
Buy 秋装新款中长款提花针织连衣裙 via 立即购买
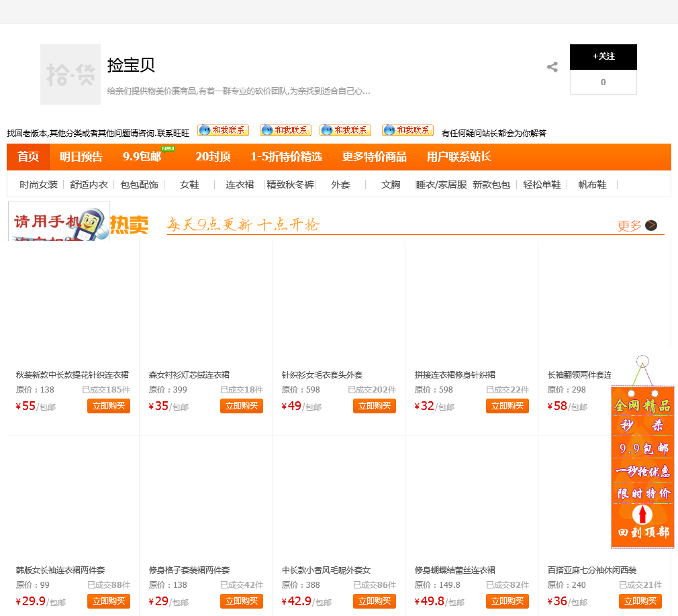(109, 406)
